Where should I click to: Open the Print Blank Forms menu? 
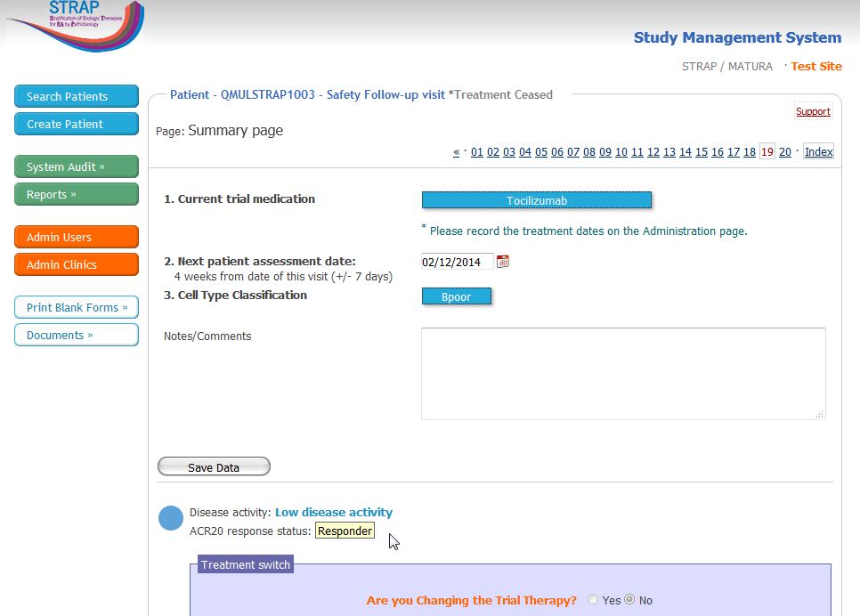point(77,307)
